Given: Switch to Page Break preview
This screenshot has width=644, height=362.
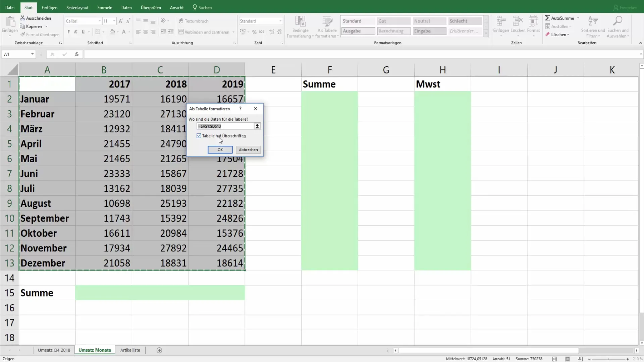Looking at the screenshot, I should 580,359.
